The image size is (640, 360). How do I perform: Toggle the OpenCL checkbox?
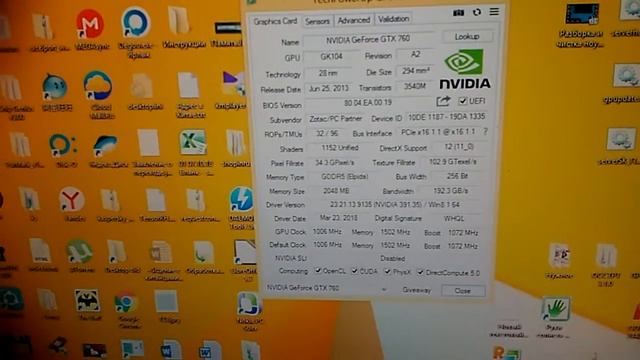coord(318,271)
